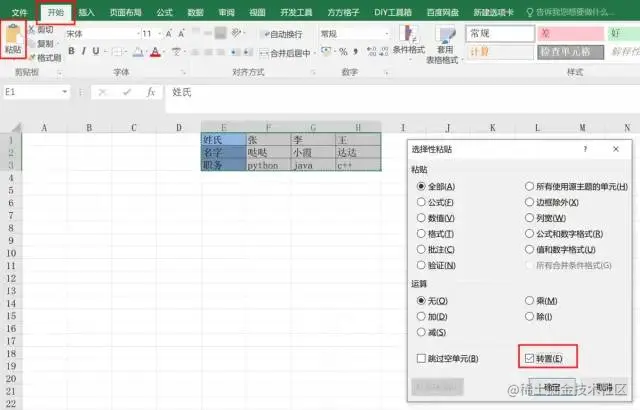Open the font name 宋体 dropdown
This screenshot has width=640, height=410.
click(x=138, y=33)
